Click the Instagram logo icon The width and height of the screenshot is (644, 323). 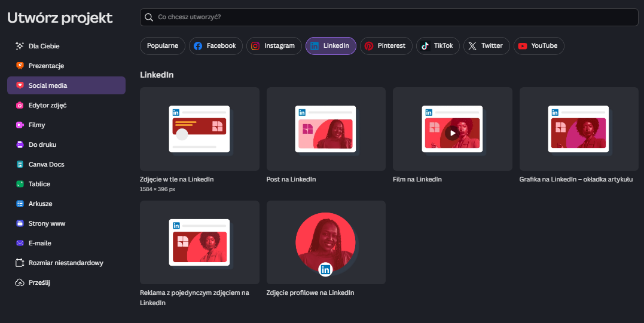[x=255, y=46]
